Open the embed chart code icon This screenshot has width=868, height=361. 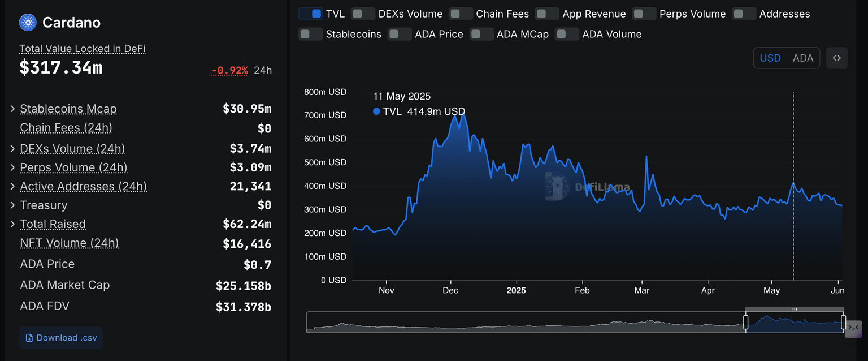tap(836, 58)
